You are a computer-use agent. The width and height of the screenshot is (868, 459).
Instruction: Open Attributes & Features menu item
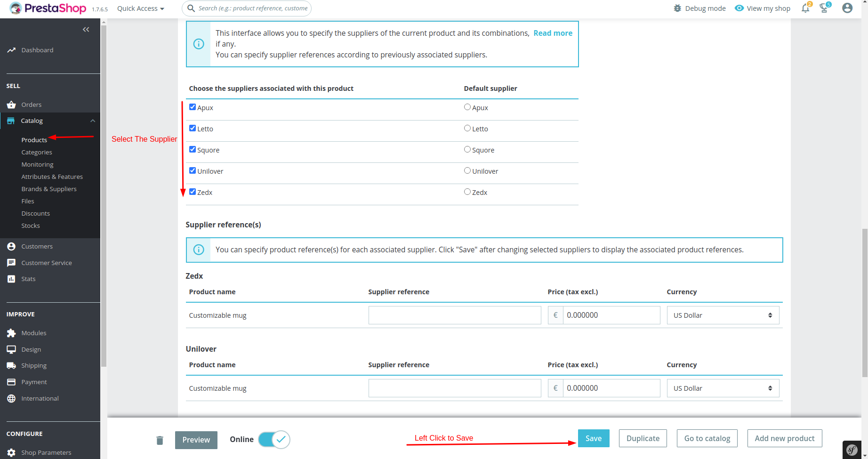coord(52,177)
